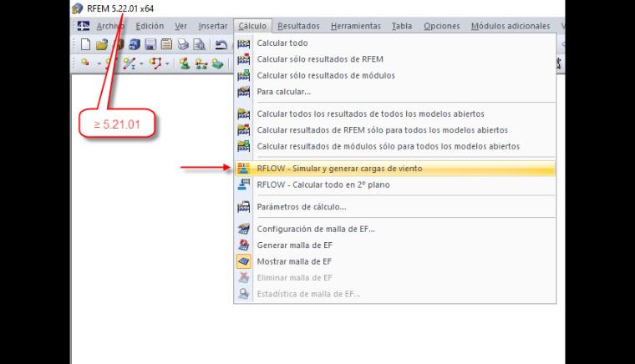This screenshot has height=364, width=635.
Task: Click the new member line tool icon
Action: 130,63
